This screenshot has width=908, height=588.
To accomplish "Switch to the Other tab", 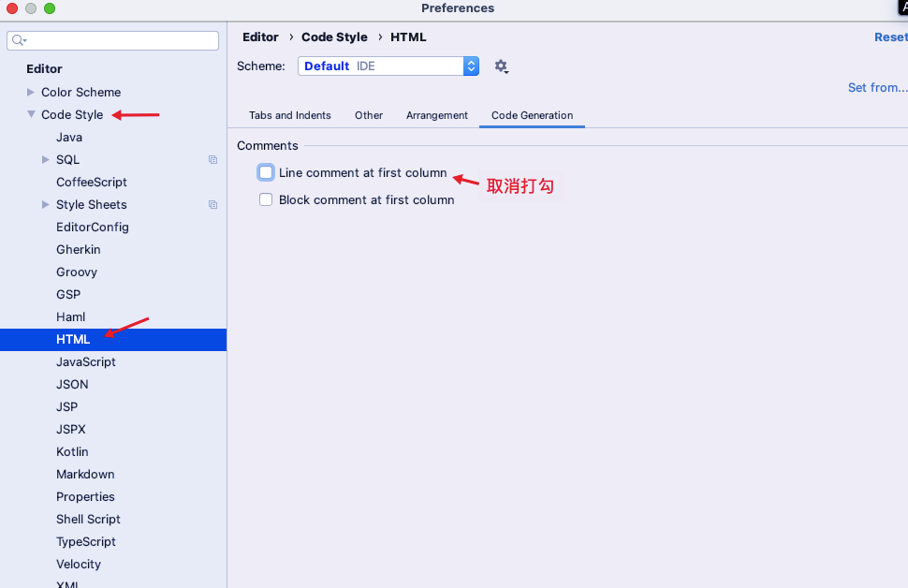I will pyautogui.click(x=369, y=115).
